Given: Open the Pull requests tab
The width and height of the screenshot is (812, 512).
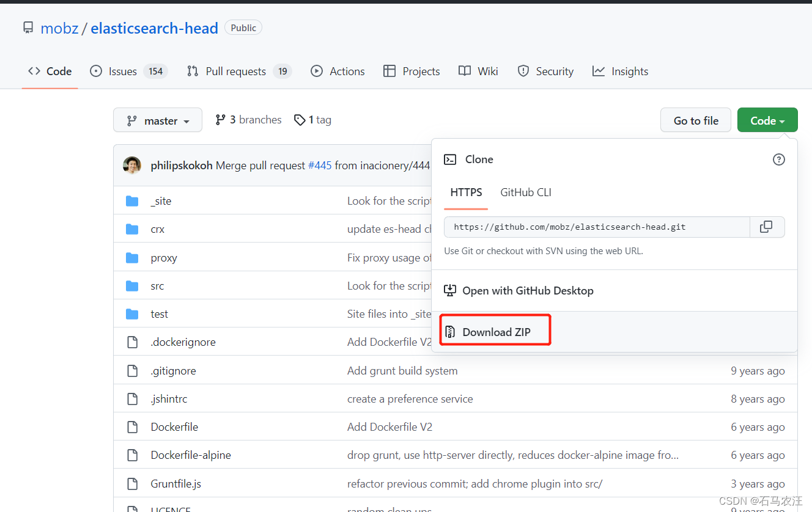Looking at the screenshot, I should coord(239,71).
